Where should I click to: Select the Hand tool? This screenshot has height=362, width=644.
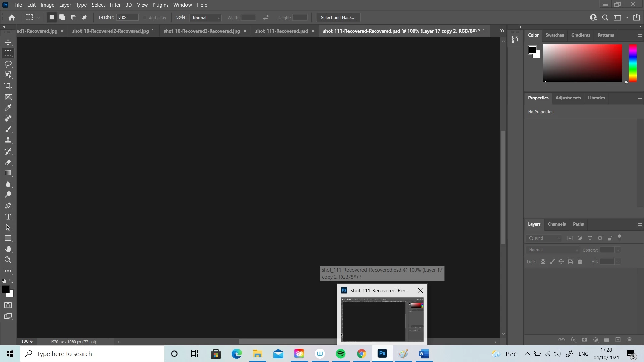pyautogui.click(x=8, y=249)
